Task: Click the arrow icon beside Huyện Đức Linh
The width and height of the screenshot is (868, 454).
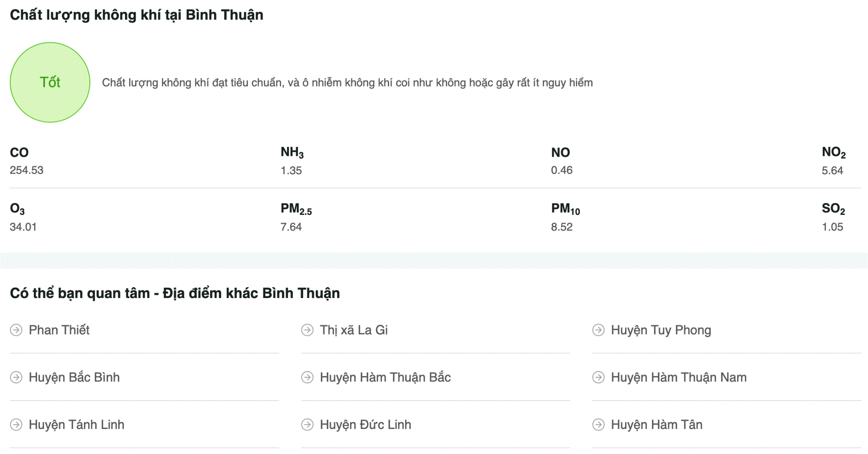Action: coord(307,424)
